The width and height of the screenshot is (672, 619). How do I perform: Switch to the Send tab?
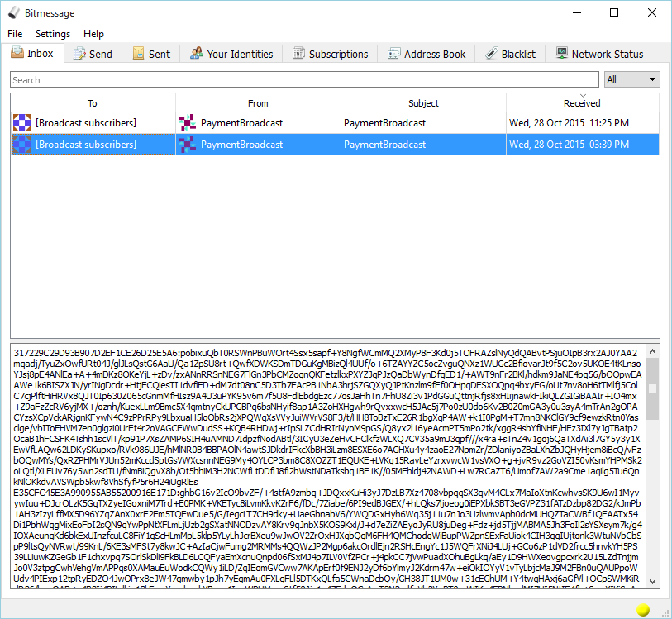(93, 54)
